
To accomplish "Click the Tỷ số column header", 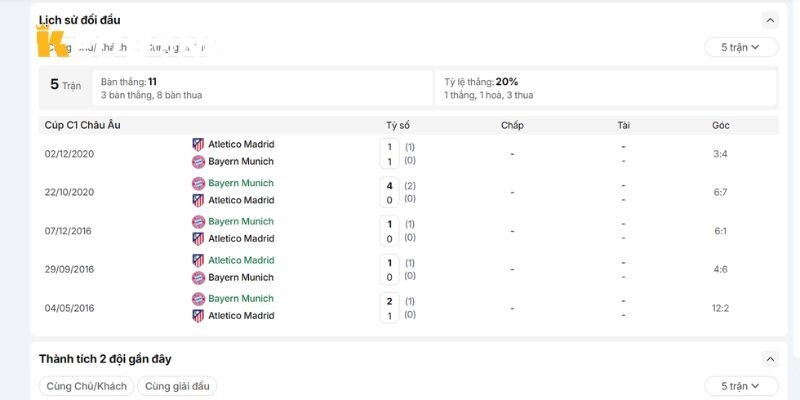I will tap(398, 126).
